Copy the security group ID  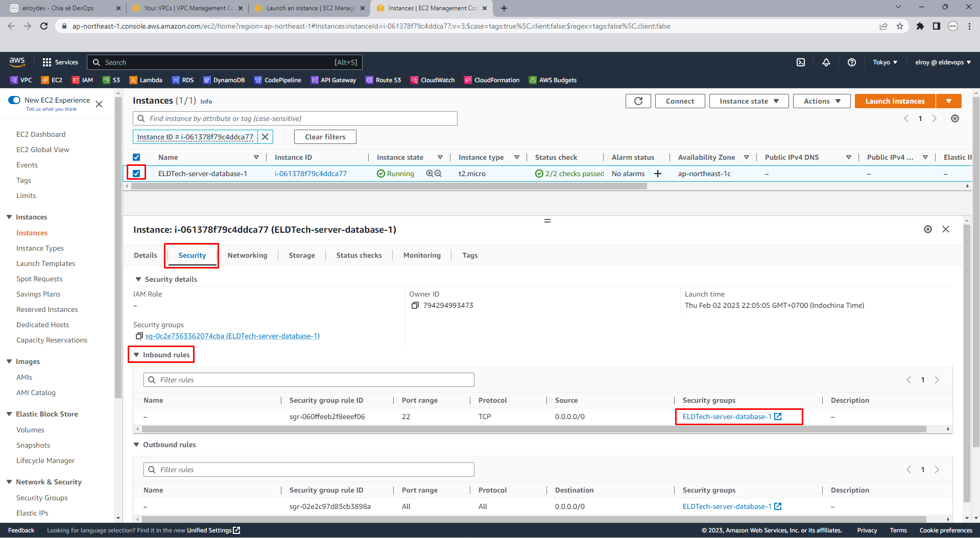(139, 336)
